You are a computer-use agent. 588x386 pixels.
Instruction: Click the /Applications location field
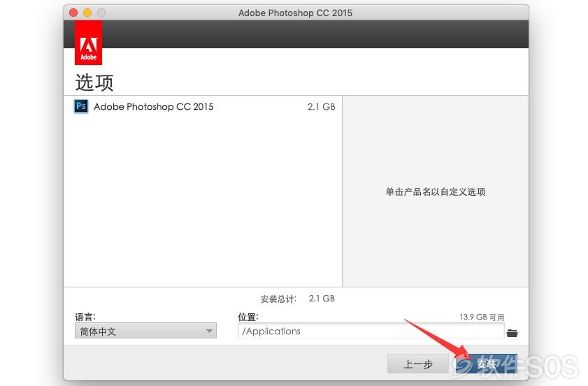tap(371, 331)
